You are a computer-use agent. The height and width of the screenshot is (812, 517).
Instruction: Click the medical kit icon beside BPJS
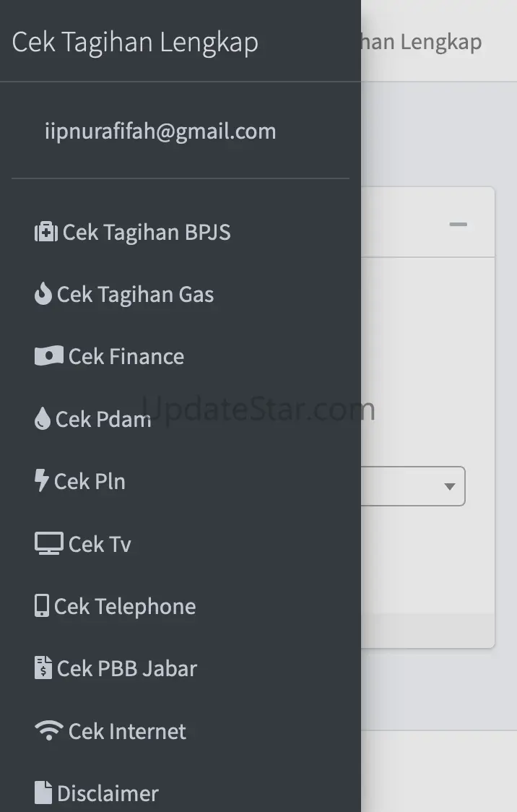[x=46, y=233]
